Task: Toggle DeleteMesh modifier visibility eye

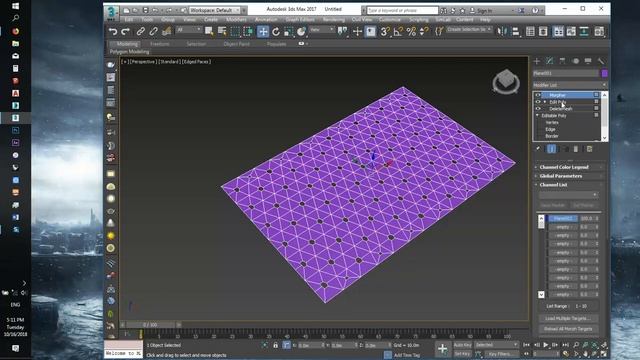Action: tap(538, 109)
